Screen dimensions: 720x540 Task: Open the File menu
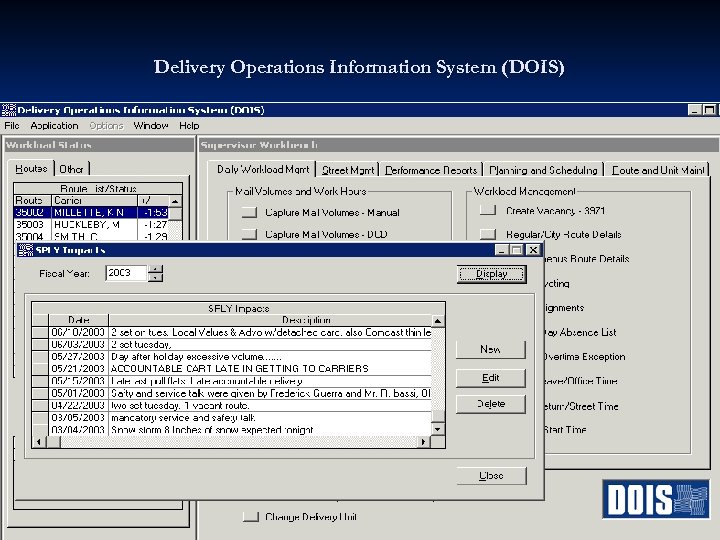click(x=11, y=125)
